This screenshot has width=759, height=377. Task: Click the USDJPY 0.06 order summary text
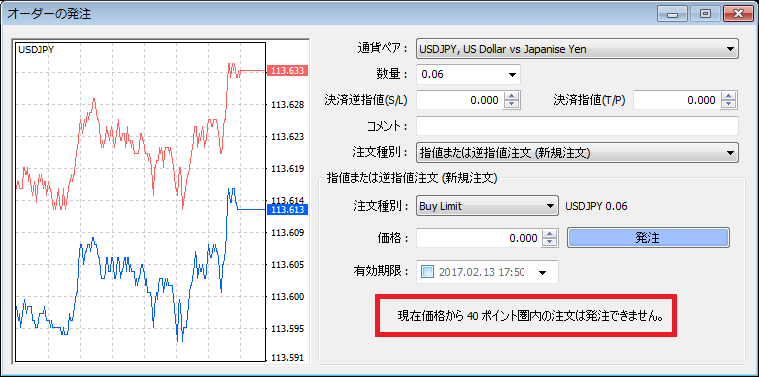(x=596, y=207)
